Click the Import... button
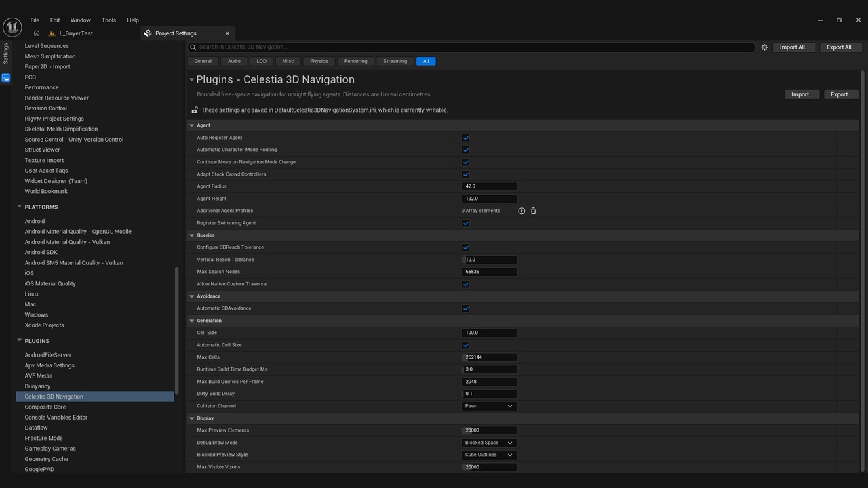Screen dimensions: 868x488 (802, 94)
